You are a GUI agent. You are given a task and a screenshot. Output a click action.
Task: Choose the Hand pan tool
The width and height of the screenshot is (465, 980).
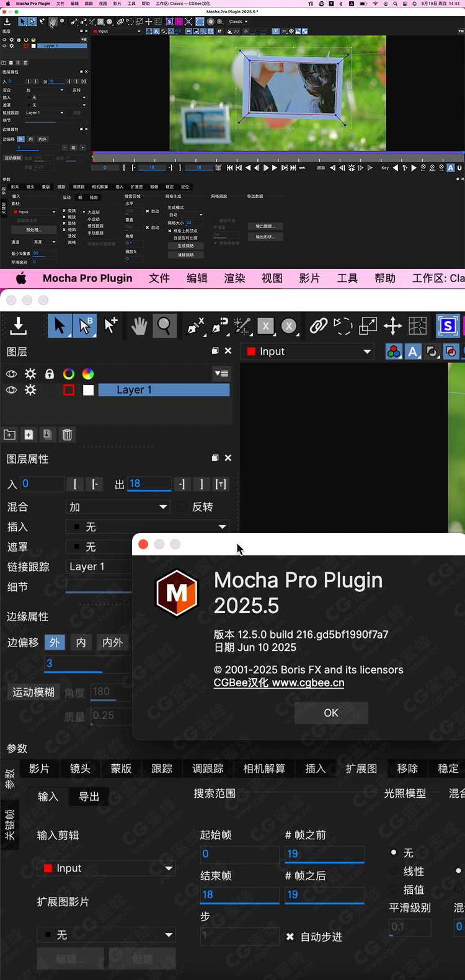pos(139,325)
